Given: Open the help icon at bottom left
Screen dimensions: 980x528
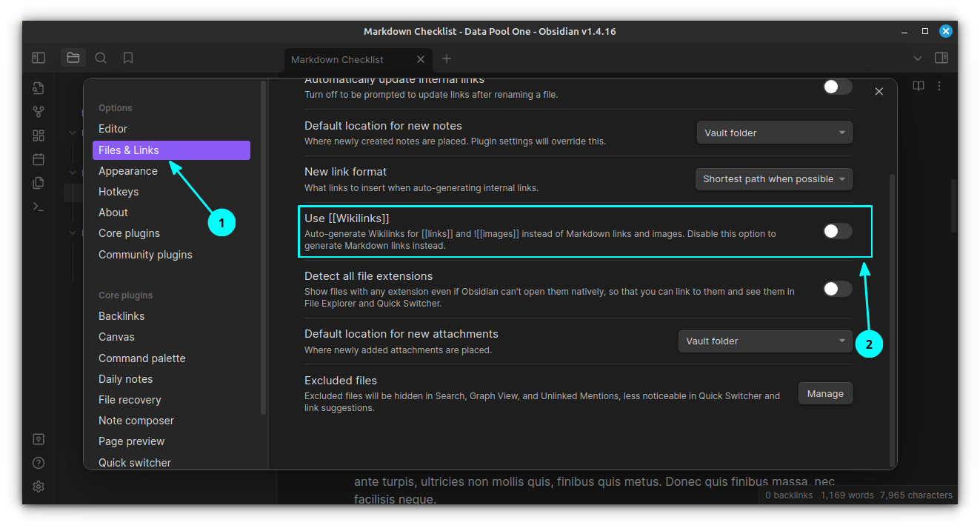Looking at the screenshot, I should [x=39, y=463].
